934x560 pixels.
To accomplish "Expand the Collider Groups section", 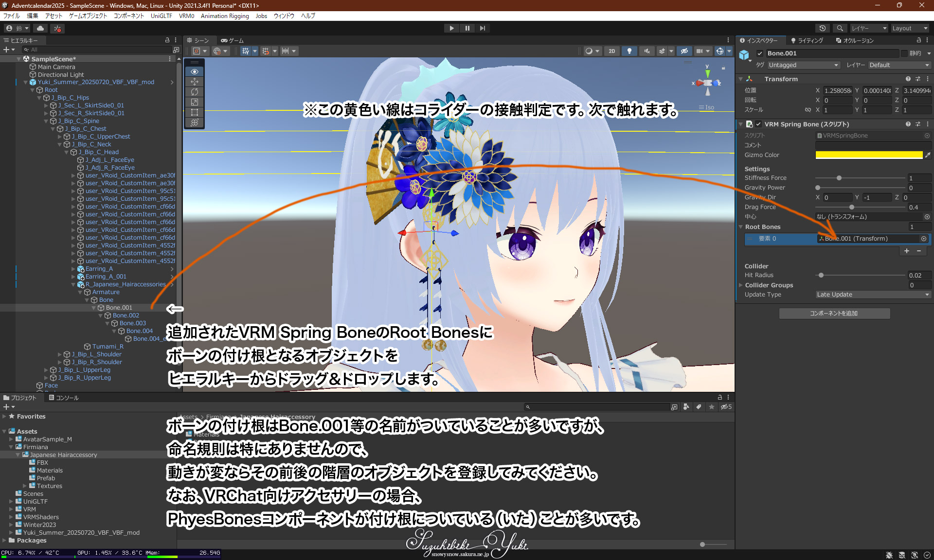I will tap(741, 285).
